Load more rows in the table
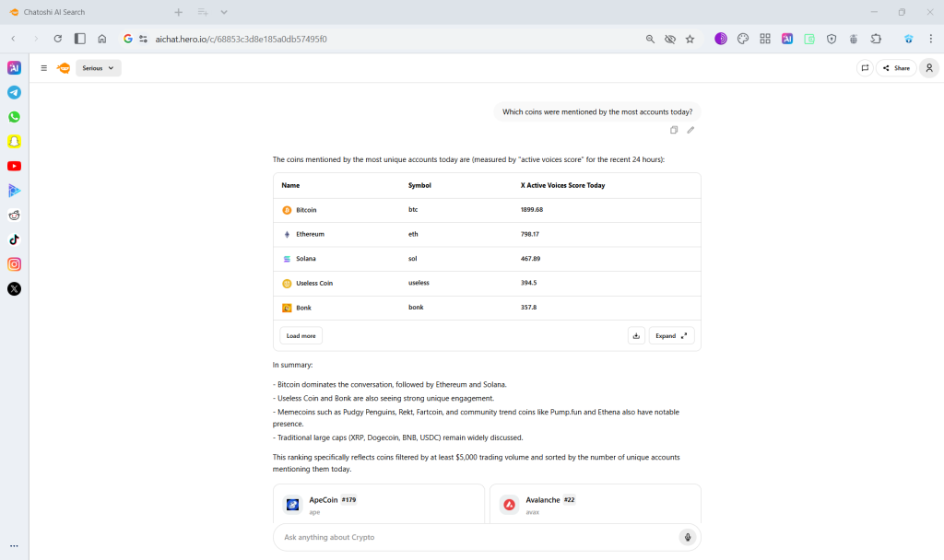 click(301, 336)
